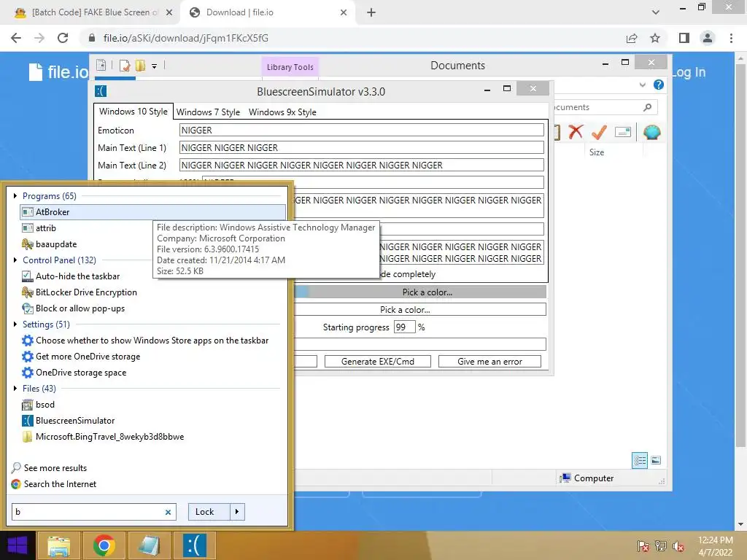Click the Generate EXE/Cmd button
This screenshot has height=560, width=747.
[x=378, y=362]
